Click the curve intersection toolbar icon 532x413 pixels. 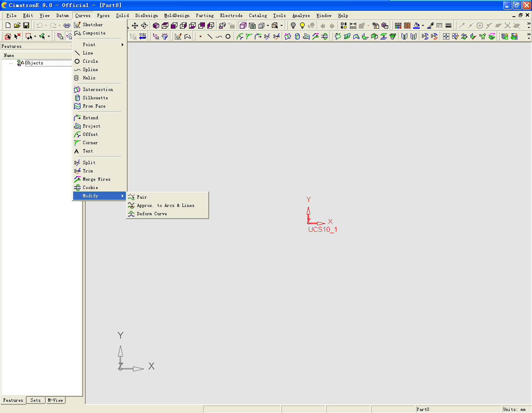pyautogui.click(x=288, y=37)
